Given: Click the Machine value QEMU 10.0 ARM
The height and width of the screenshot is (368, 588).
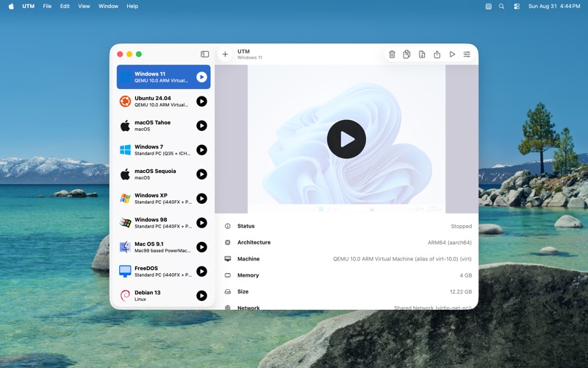Looking at the screenshot, I should click(x=402, y=259).
